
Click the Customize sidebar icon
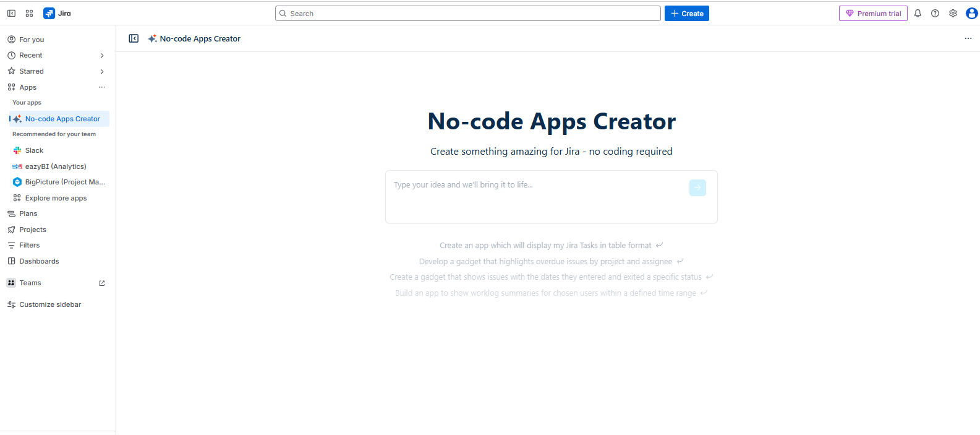click(11, 304)
